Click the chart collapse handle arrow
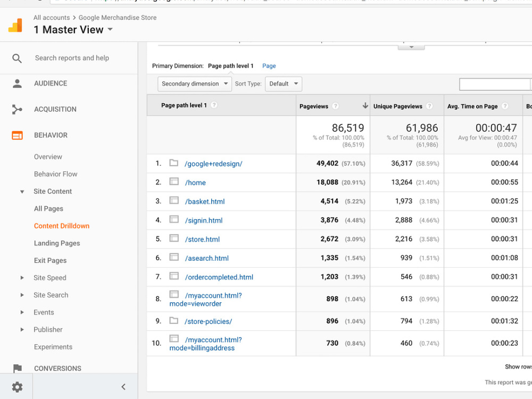 (411, 47)
